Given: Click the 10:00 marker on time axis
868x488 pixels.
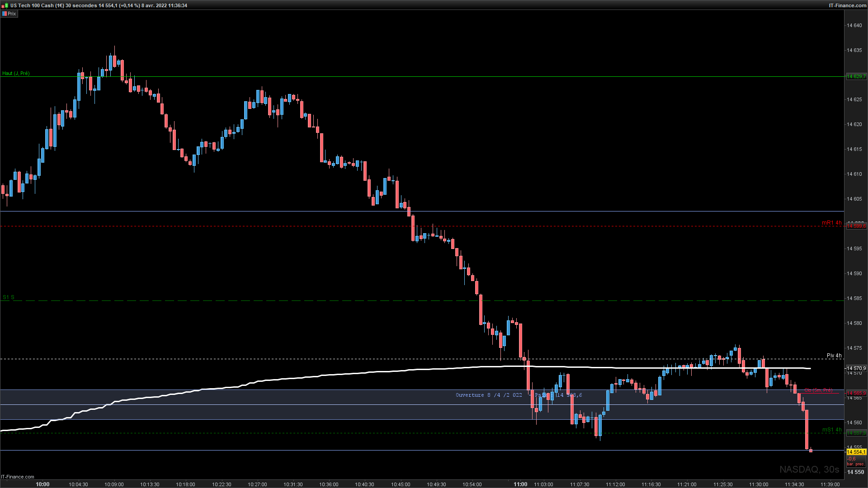Looking at the screenshot, I should (42, 484).
